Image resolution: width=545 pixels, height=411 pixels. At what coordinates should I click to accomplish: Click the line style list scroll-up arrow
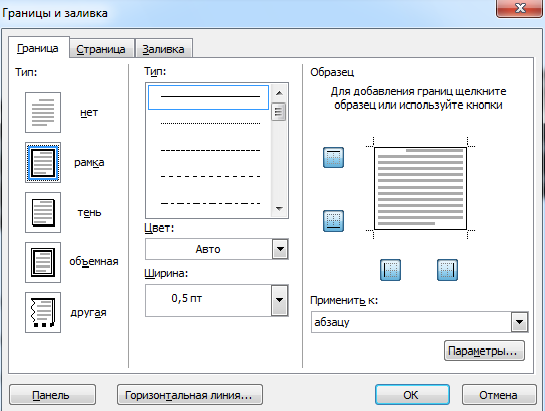(279, 93)
